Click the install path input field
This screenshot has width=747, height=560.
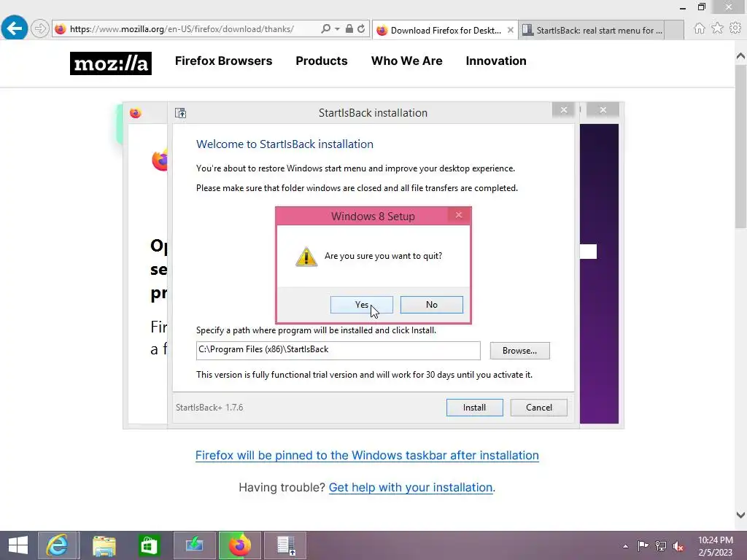[338, 351]
